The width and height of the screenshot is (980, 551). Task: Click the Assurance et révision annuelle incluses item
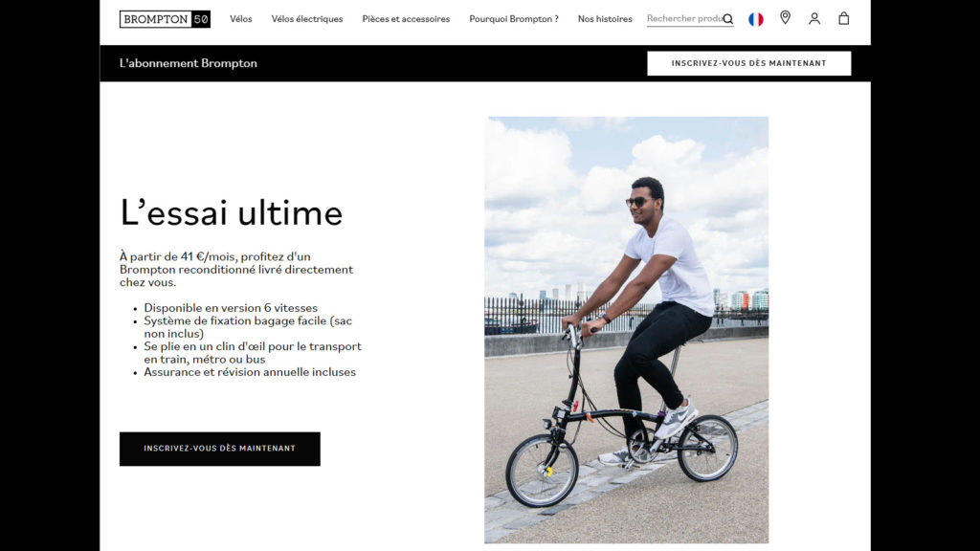point(250,372)
